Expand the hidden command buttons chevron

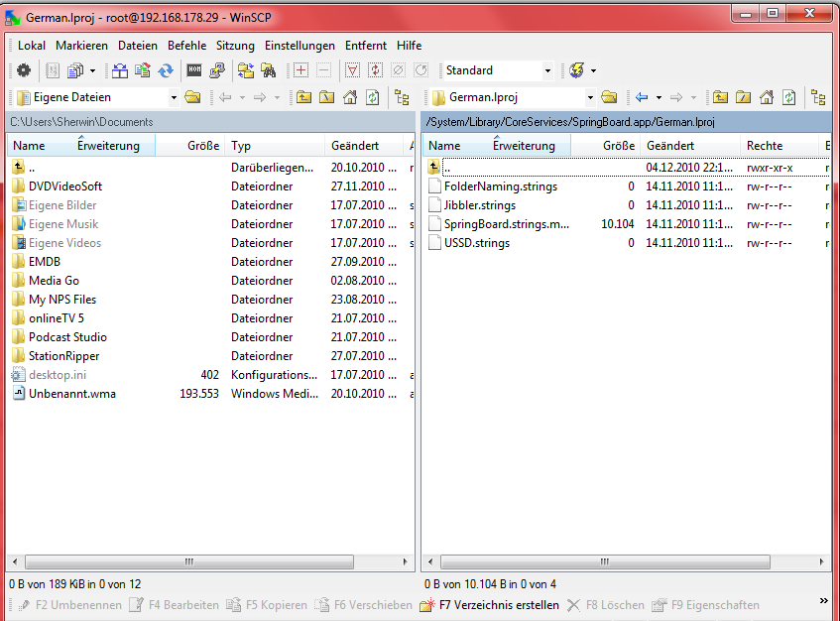(x=824, y=601)
